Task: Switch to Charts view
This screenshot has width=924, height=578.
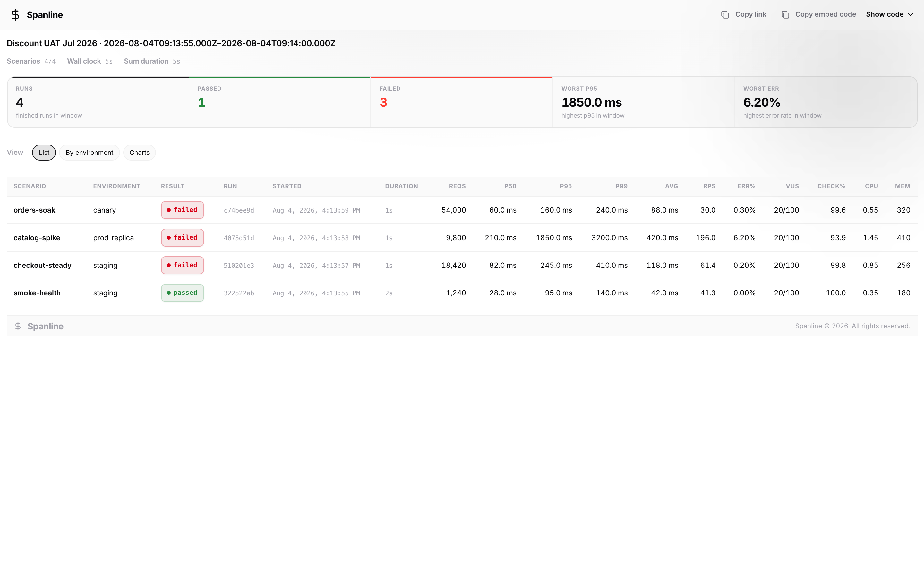Action: [x=139, y=153]
